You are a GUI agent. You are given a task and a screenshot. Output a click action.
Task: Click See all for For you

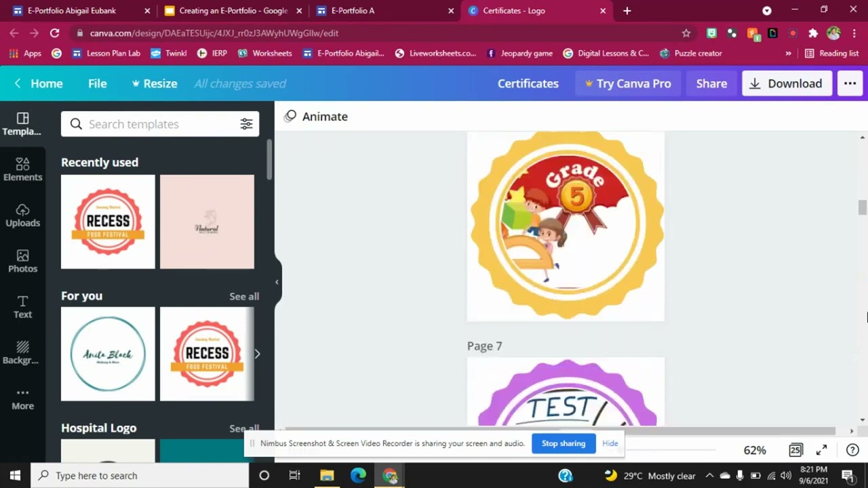click(x=244, y=296)
